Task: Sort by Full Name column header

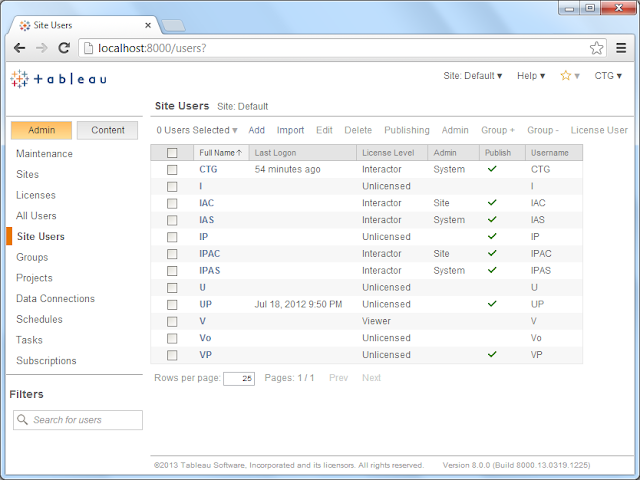Action: pyautogui.click(x=221, y=153)
